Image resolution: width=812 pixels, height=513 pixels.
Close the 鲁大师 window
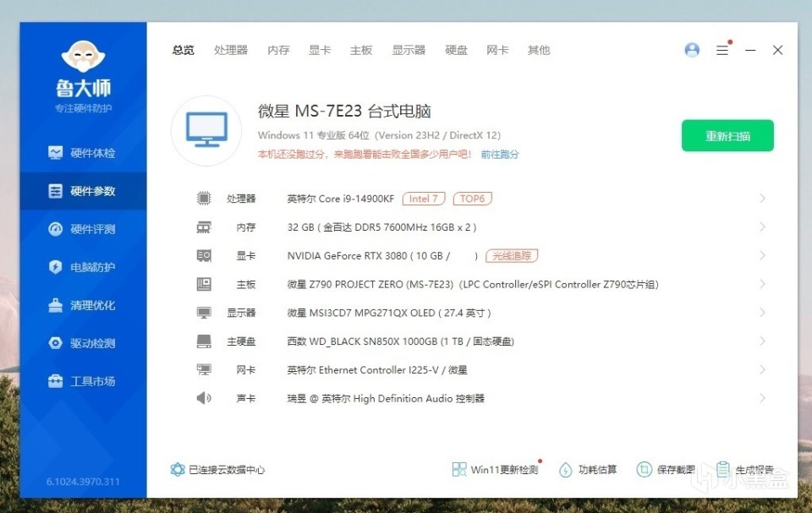coord(777,50)
